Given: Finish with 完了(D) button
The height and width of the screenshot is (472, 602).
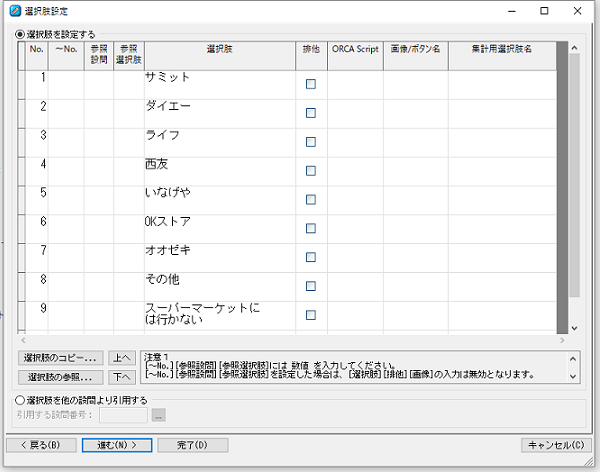Looking at the screenshot, I should (x=193, y=445).
